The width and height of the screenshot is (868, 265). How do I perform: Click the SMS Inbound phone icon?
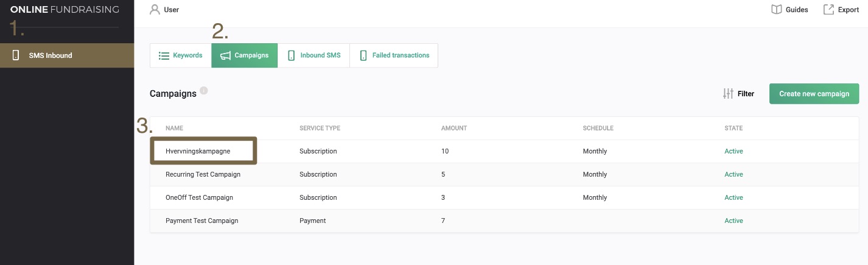coord(16,55)
